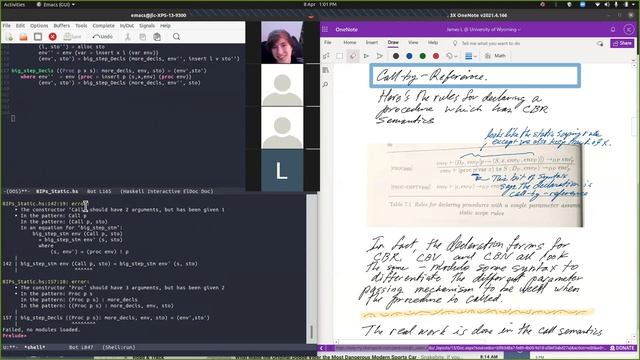Click the comments icon next to Share
This screenshot has height=360, width=640.
[x=600, y=43]
